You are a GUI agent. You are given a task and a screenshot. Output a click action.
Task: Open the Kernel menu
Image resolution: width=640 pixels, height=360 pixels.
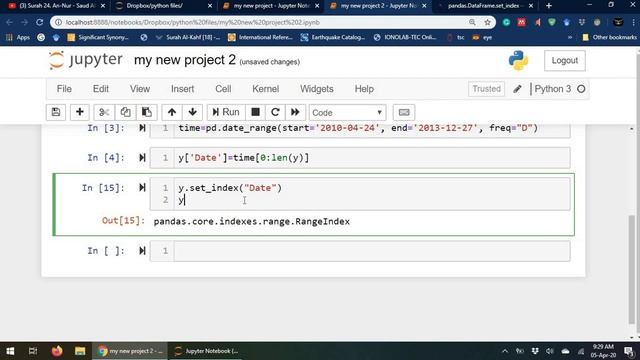click(265, 89)
